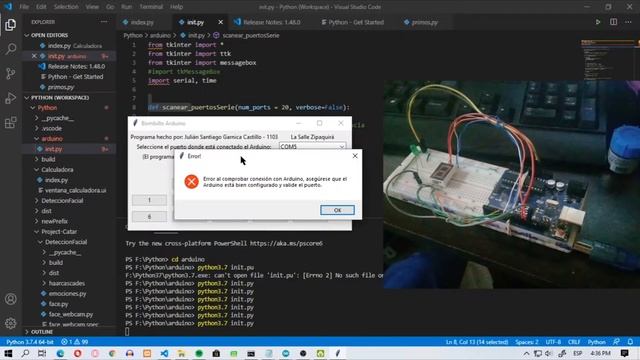Open the Explorer view in activity bar
The image size is (640, 360).
coord(11,24)
